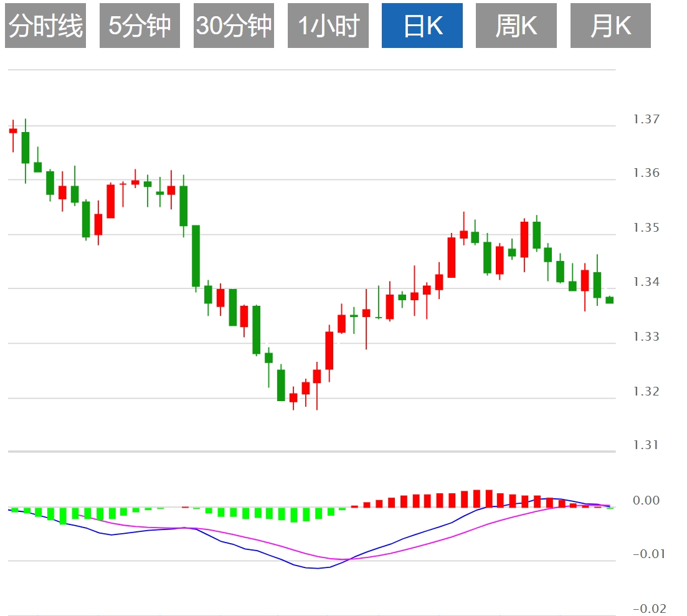
Task: Show the 周K weekly chart
Action: (516, 26)
